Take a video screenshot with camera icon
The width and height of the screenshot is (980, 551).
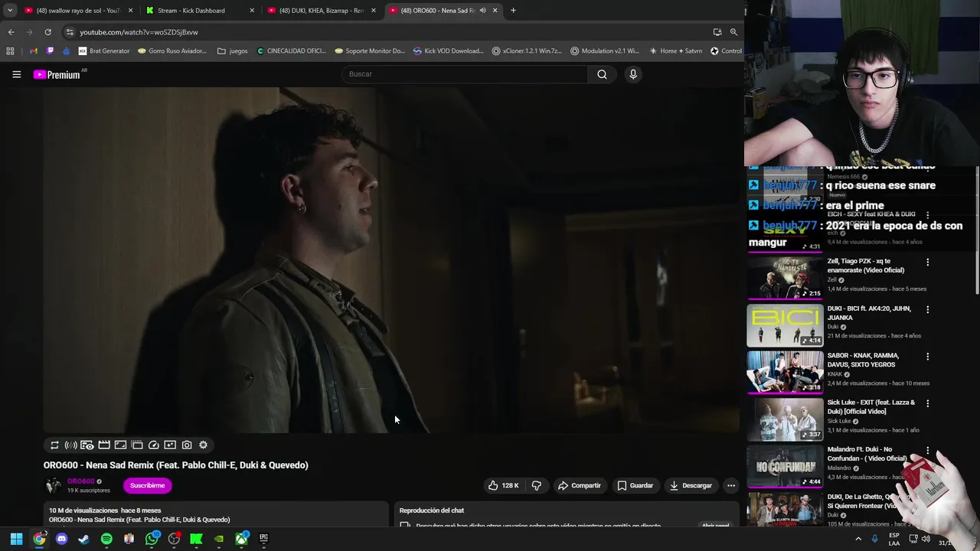(x=187, y=445)
